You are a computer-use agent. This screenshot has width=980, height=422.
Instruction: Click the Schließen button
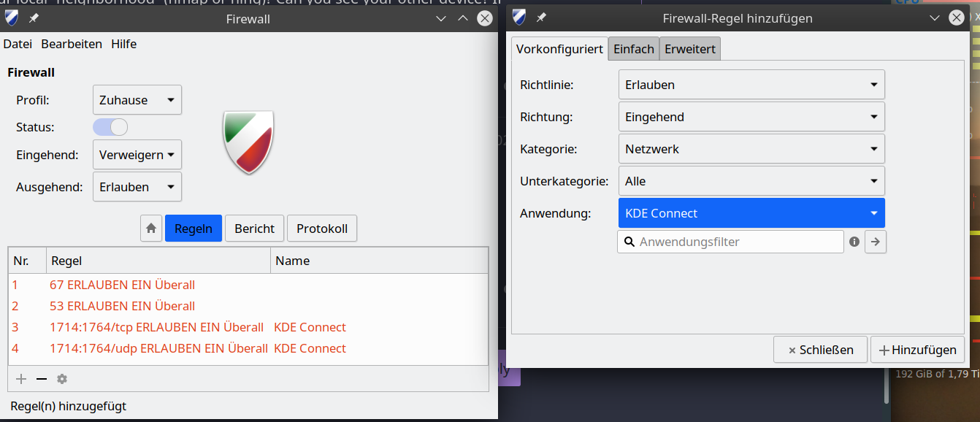click(820, 350)
